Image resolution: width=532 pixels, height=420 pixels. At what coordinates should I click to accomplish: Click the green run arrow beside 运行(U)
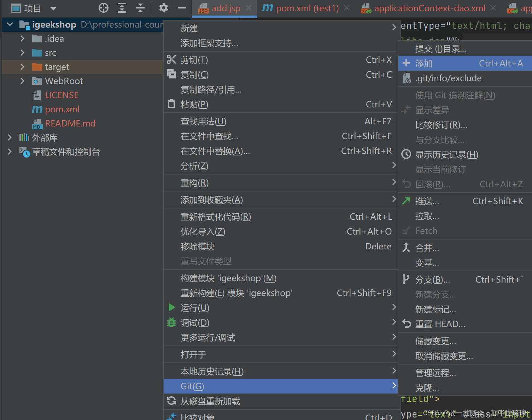click(x=172, y=308)
